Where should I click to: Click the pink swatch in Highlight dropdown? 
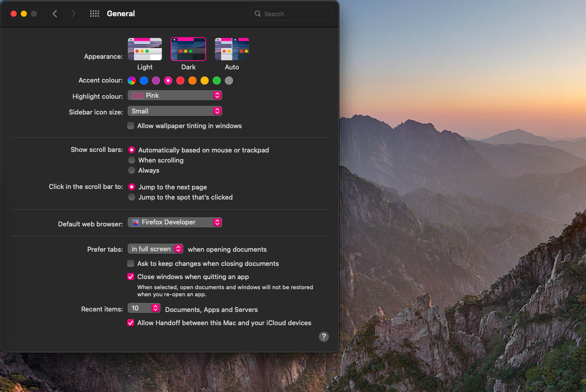[x=138, y=96]
